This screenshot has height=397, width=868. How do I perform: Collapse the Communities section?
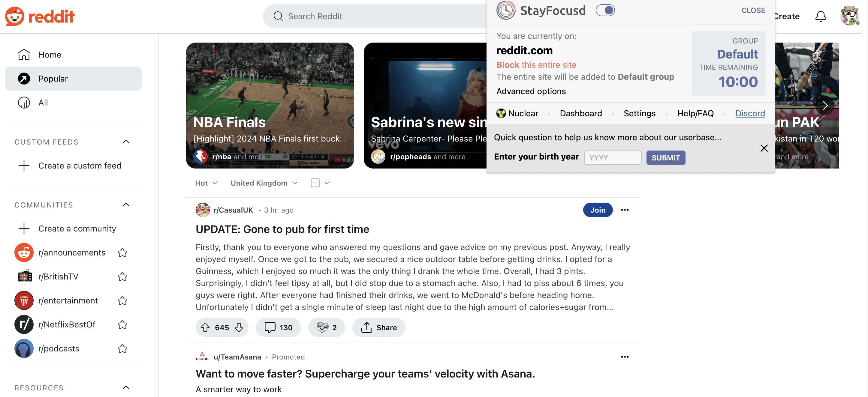click(126, 205)
